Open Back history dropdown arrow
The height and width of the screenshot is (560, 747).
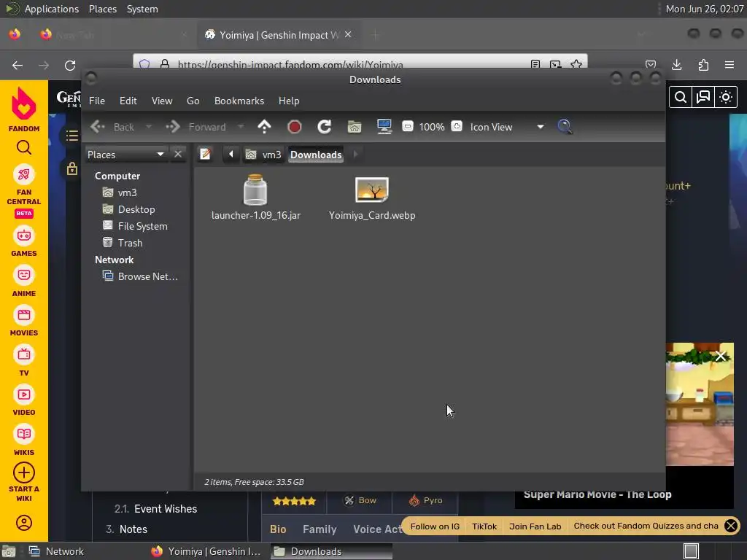[149, 127]
